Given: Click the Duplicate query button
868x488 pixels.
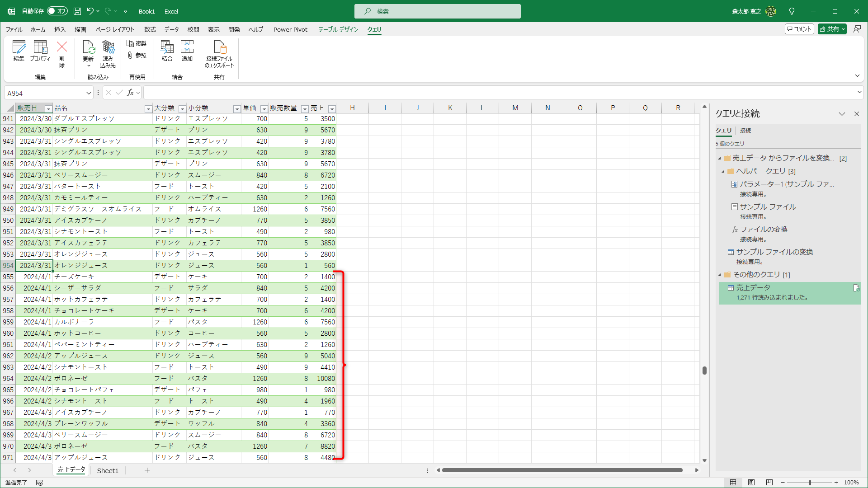Looking at the screenshot, I should [x=137, y=43].
